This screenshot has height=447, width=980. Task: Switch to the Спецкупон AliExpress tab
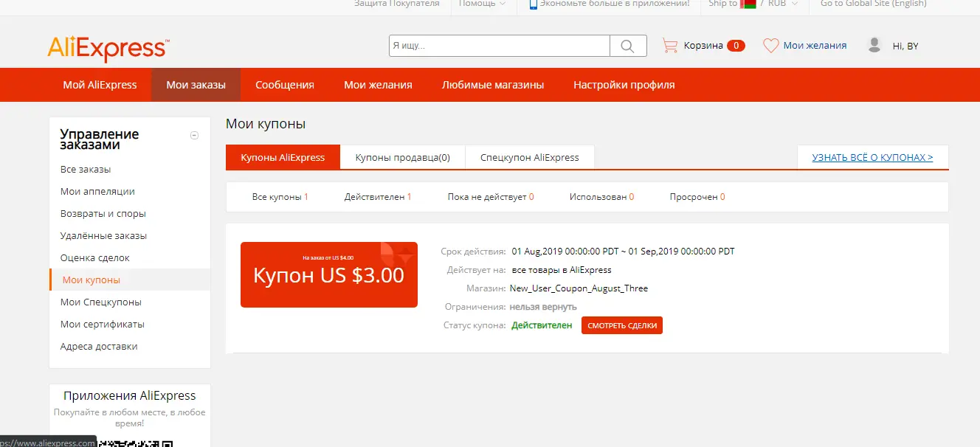530,157
